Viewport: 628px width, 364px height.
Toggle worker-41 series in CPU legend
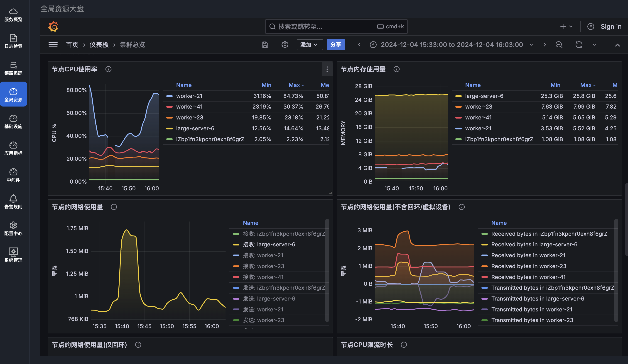(189, 107)
